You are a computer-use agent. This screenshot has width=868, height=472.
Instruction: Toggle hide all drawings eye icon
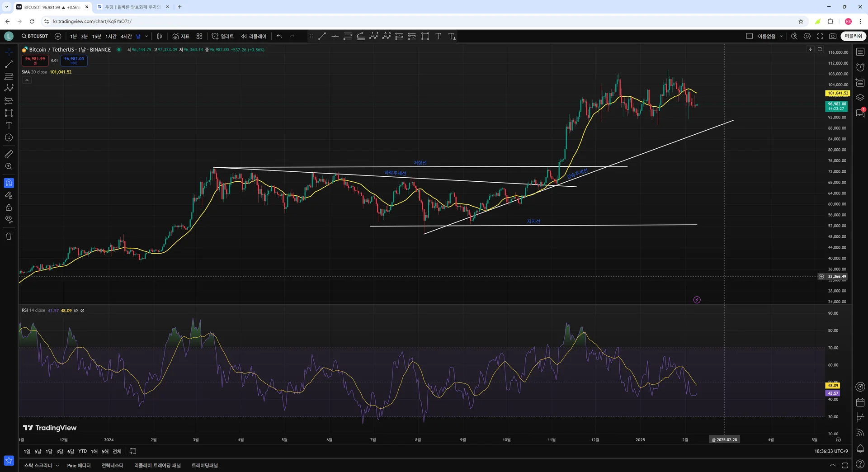(9, 220)
